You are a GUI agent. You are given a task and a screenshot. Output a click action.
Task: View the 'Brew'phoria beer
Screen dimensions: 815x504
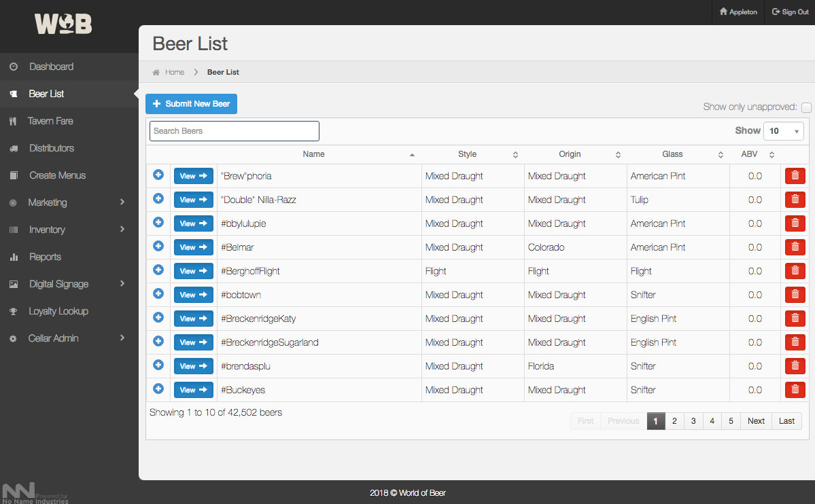(x=193, y=176)
